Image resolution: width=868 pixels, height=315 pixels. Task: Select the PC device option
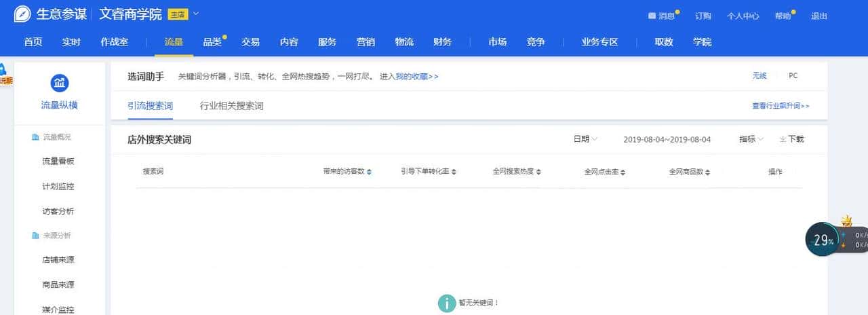[793, 76]
